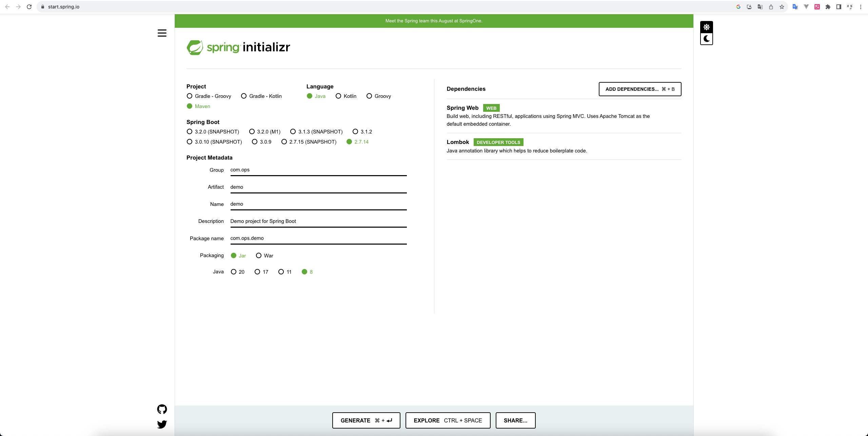Go forward in browser history
The image size is (868, 436).
(18, 7)
